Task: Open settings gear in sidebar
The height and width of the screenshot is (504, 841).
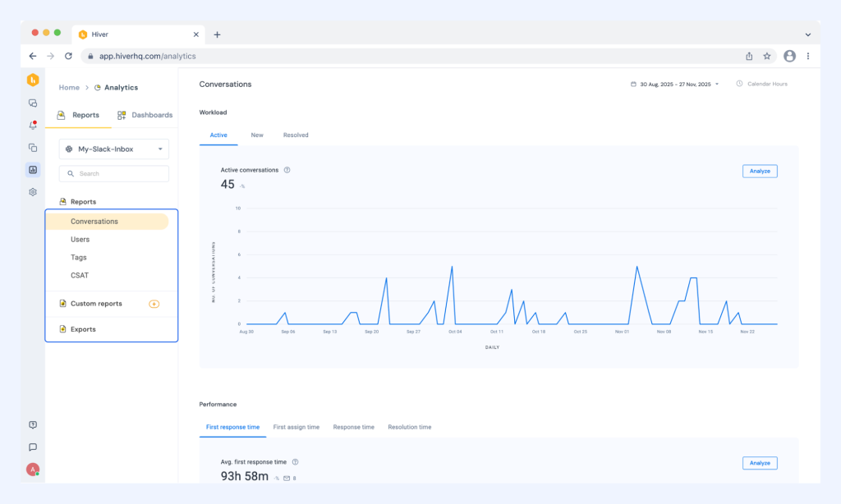Action: 33,192
